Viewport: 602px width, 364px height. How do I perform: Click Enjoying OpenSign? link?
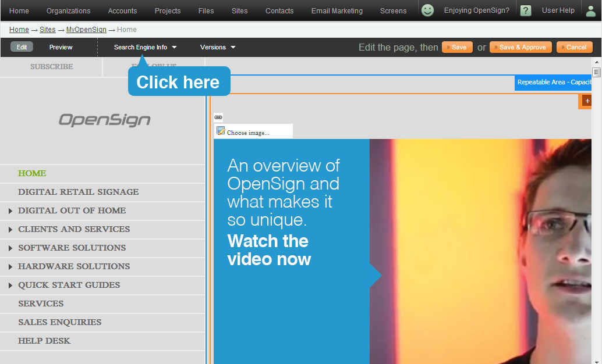click(x=476, y=10)
